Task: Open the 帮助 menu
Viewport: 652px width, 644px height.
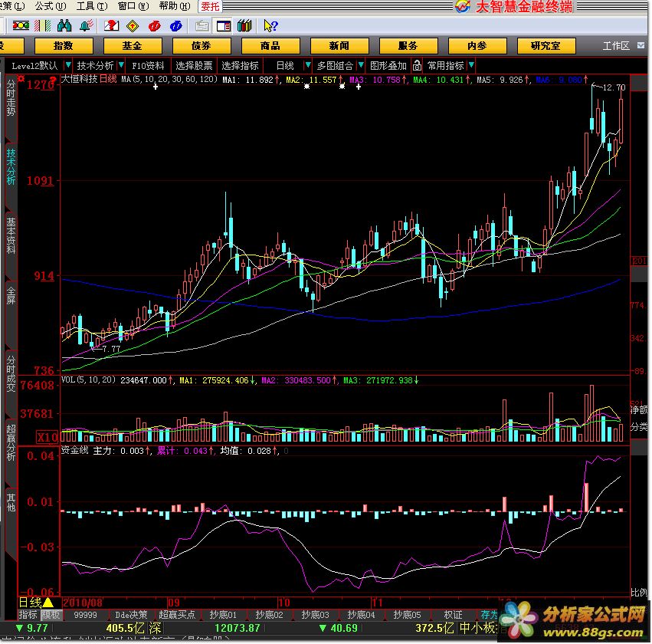Action: tap(175, 6)
